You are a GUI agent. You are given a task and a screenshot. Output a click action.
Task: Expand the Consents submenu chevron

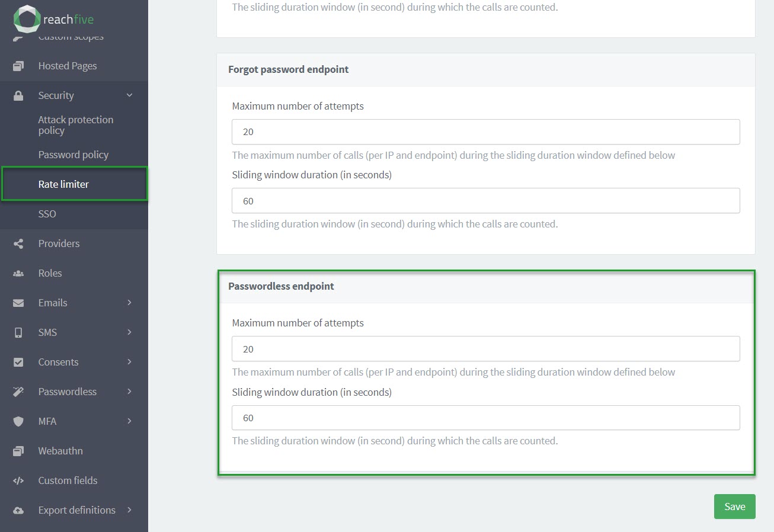pyautogui.click(x=129, y=362)
